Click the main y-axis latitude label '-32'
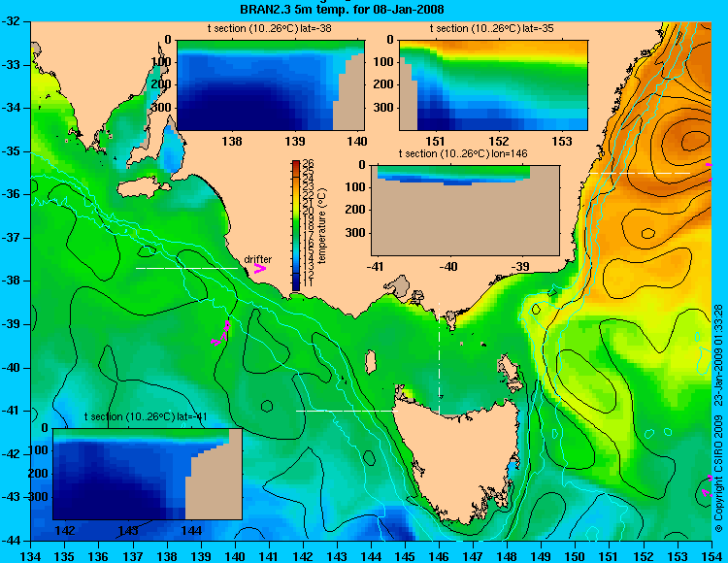 pyautogui.click(x=11, y=21)
